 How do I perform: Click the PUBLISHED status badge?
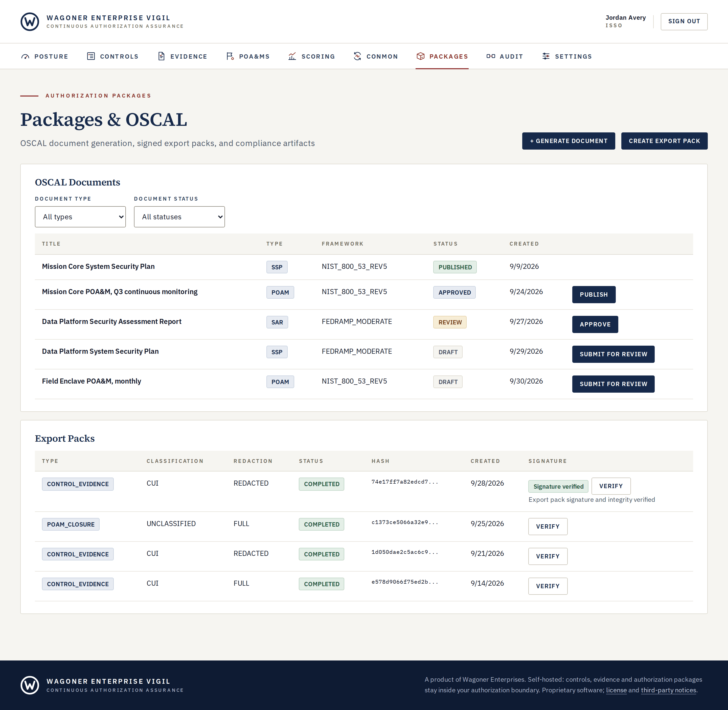[455, 267]
